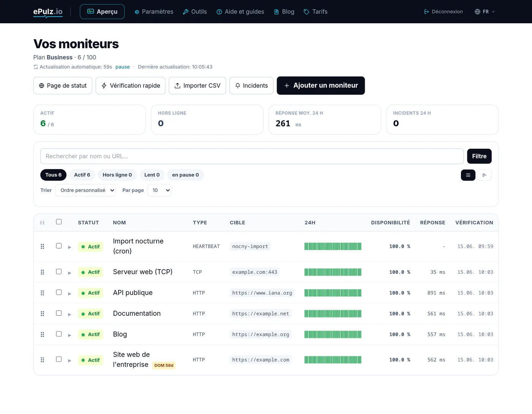Expand the Import nocturne (cron) row details
The image size is (532, 414).
[x=70, y=247]
